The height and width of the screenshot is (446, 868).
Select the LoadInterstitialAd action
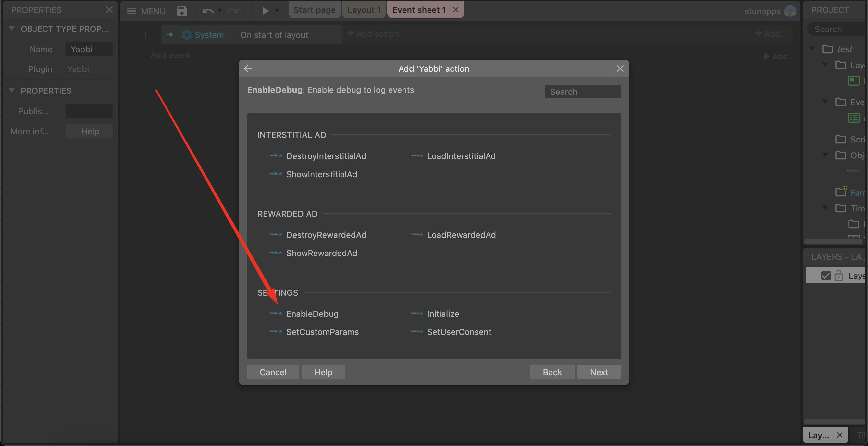(x=461, y=156)
